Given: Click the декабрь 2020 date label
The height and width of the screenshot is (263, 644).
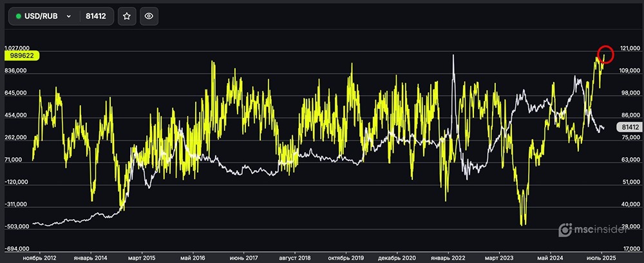Looking at the screenshot, I should (397, 258).
